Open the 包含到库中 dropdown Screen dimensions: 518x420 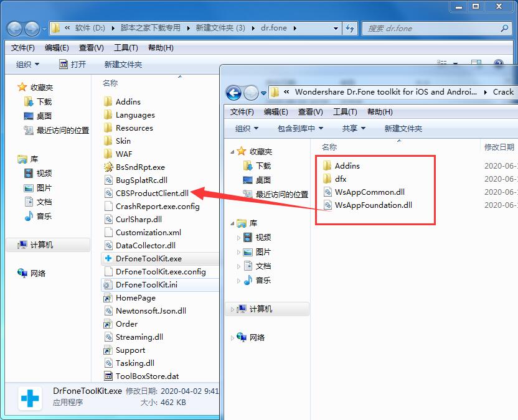click(x=300, y=128)
